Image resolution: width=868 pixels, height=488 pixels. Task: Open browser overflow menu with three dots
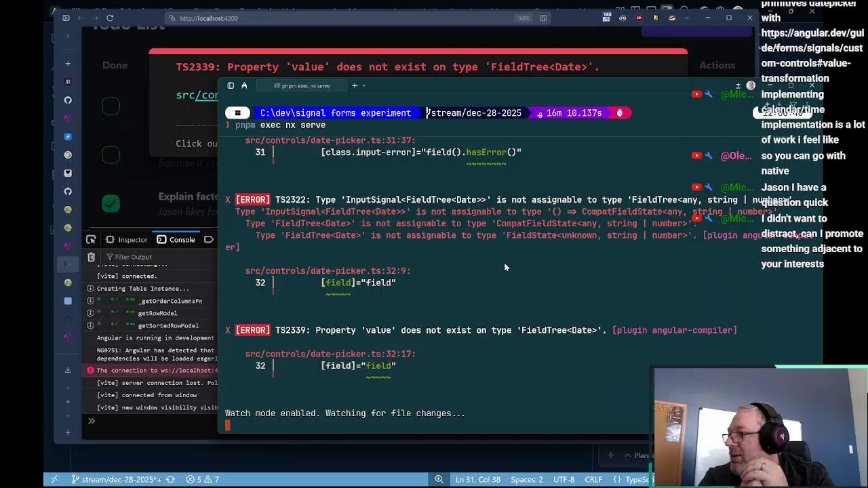[688, 18]
